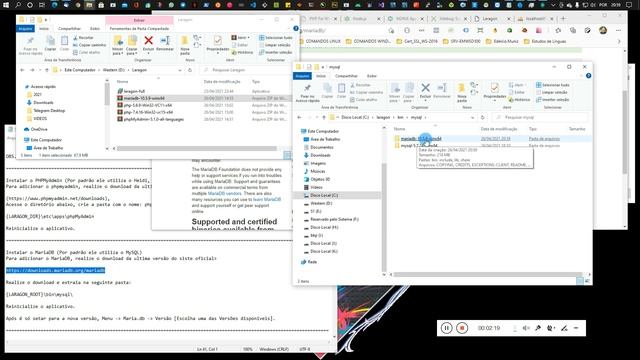Image resolution: width=640 pixels, height=360 pixels.
Task: Click Renomear icon in Laragon window ribbon
Action: (165, 43)
